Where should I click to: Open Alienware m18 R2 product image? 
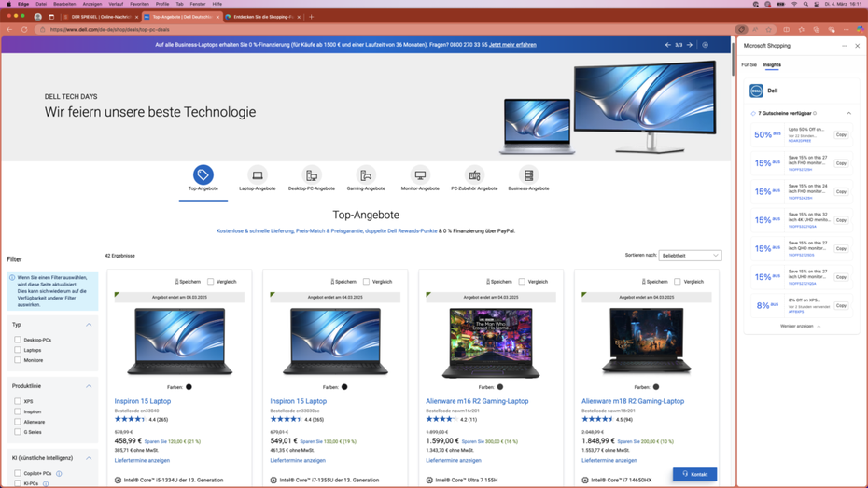647,342
